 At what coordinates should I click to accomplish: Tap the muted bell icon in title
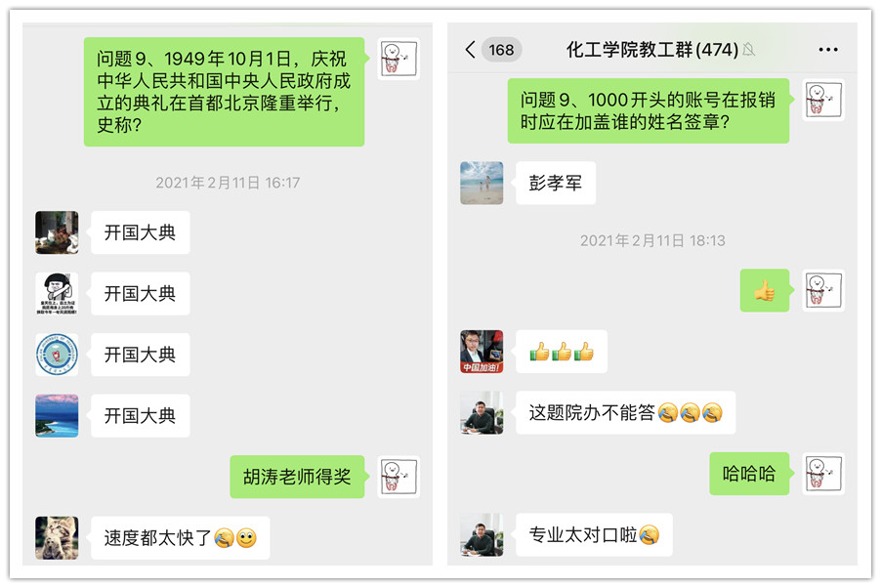tap(748, 50)
